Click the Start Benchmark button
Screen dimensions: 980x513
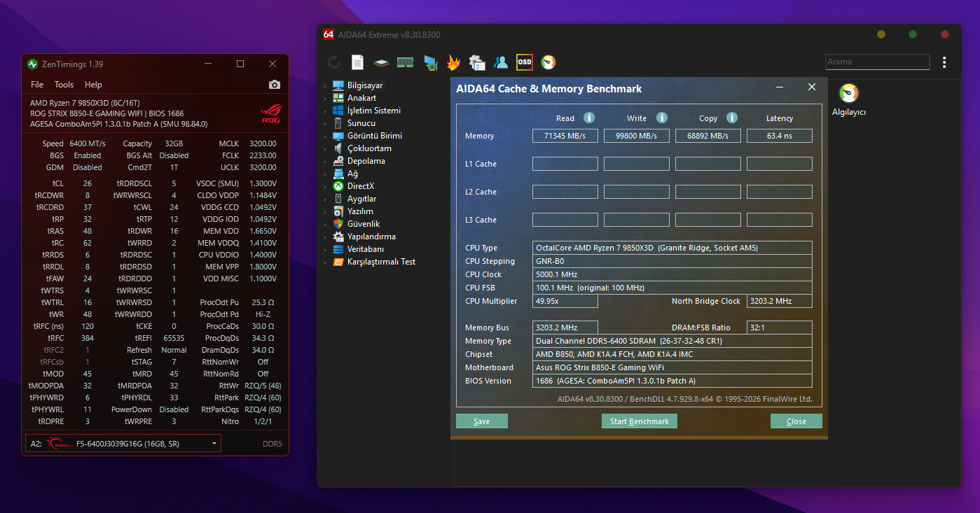tap(640, 421)
